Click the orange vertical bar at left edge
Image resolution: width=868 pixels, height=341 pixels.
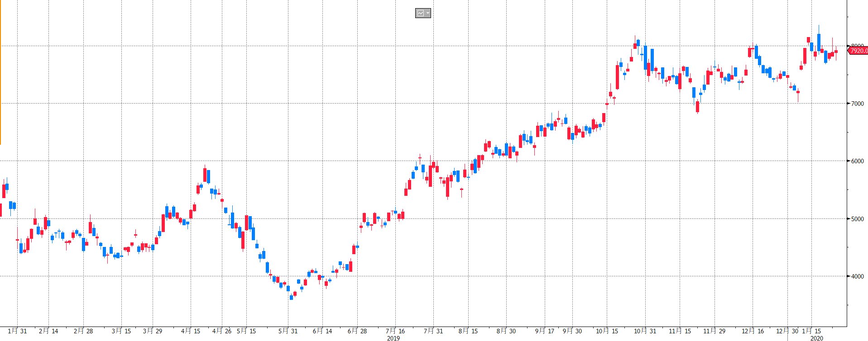[x=0, y=72]
